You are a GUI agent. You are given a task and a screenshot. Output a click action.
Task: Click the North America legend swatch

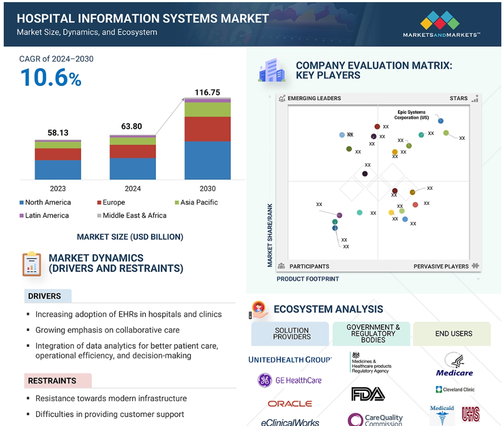[x=22, y=203]
